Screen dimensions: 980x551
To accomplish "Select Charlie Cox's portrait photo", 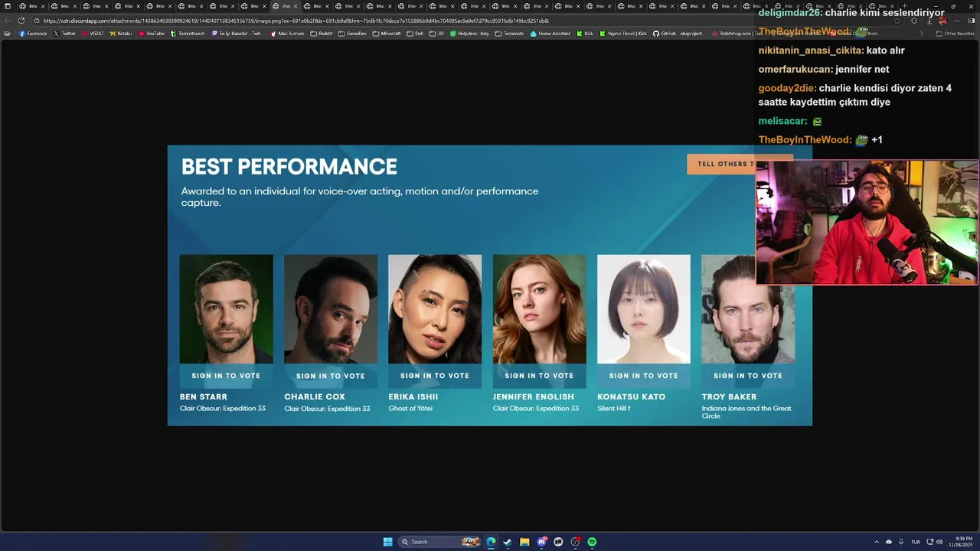I will [x=331, y=309].
